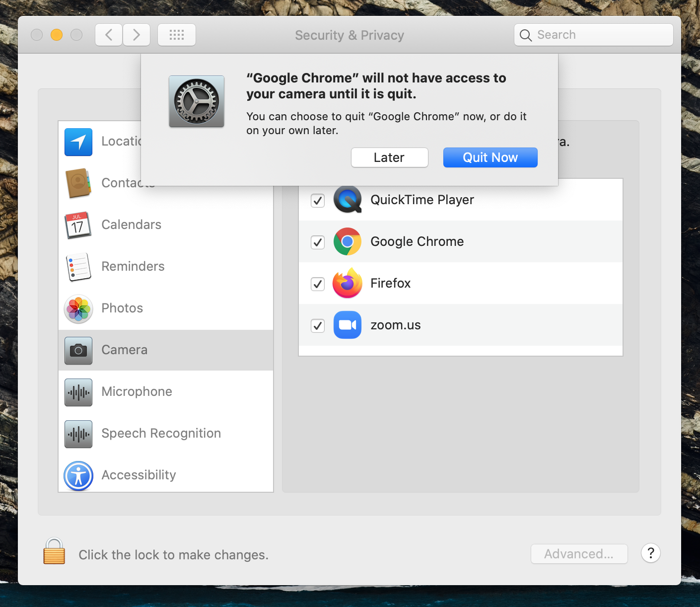Select the Speech Recognition waveform icon
700x607 pixels.
[x=78, y=434]
